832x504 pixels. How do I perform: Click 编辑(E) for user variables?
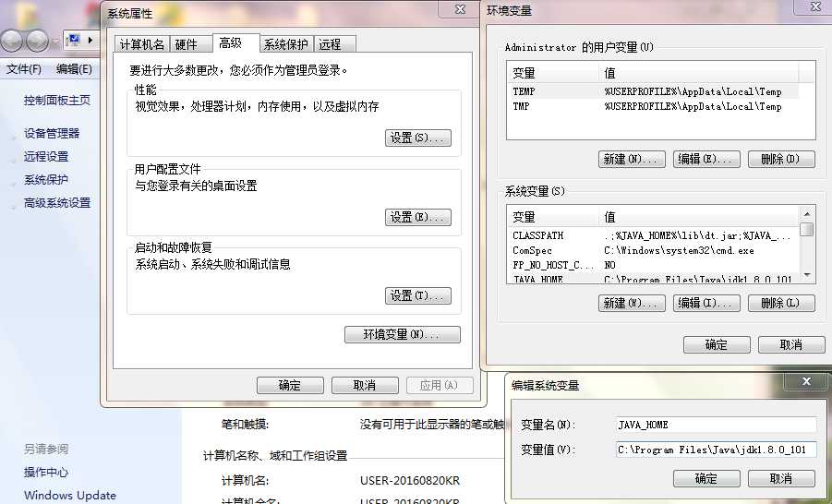tap(706, 159)
